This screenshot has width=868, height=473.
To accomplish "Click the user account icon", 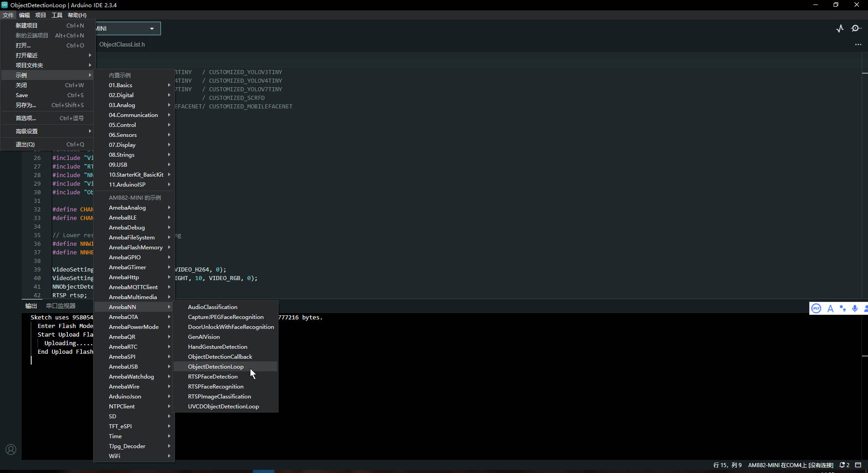I will click(11, 450).
